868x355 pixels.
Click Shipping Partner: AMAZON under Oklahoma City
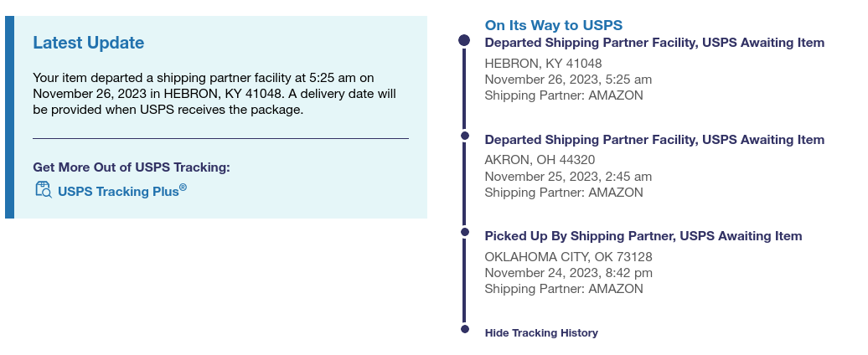[x=564, y=289]
